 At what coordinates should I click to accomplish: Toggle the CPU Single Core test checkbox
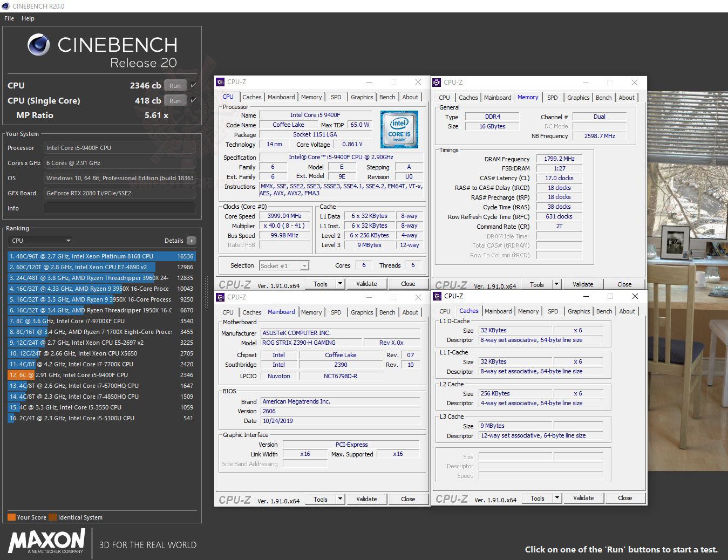point(193,100)
